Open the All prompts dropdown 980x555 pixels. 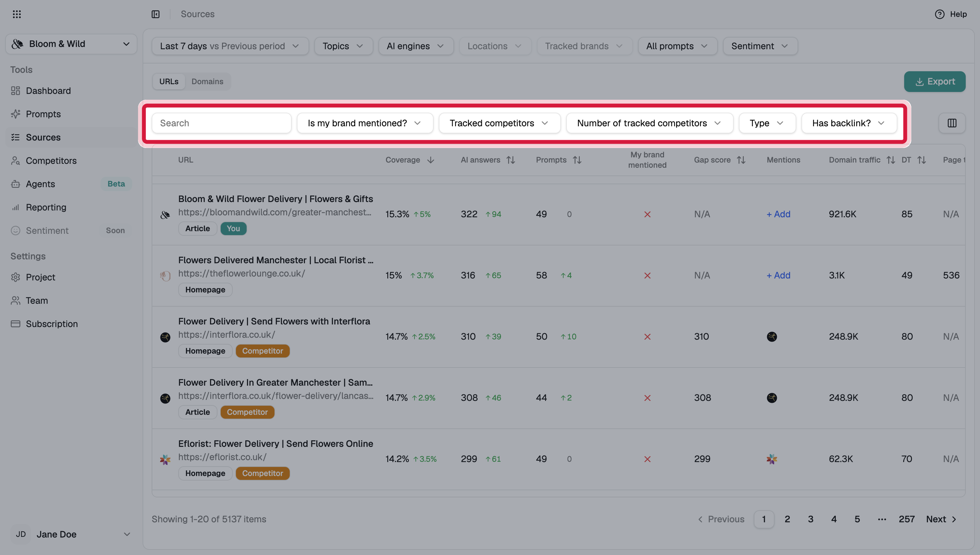[x=678, y=46]
